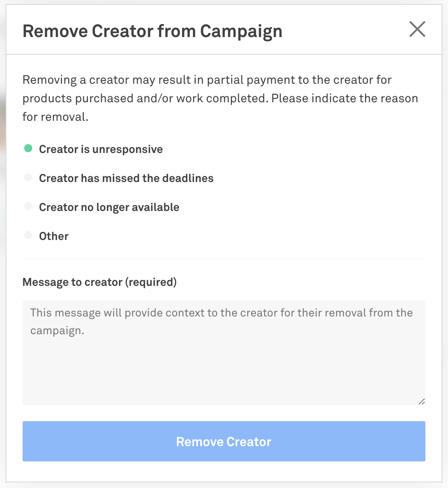Select the 'Creator has missed the deadlines' option

(28, 177)
